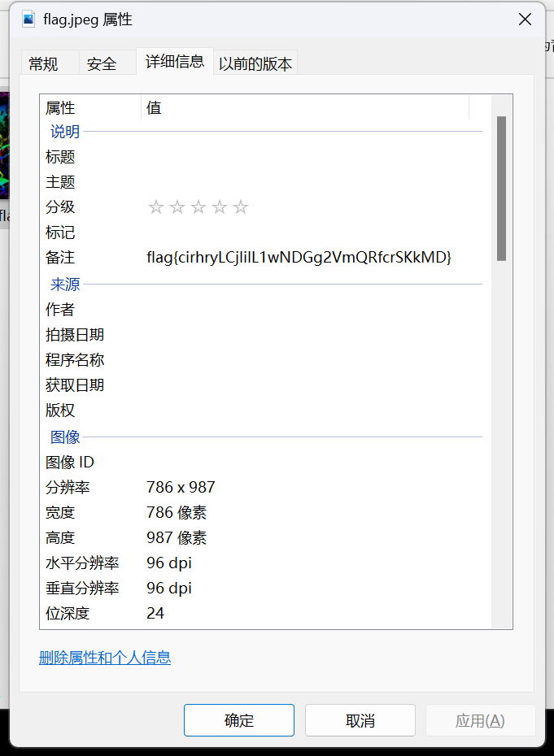The width and height of the screenshot is (554, 756).
Task: Click the empty 标题 value field
Action: (309, 157)
